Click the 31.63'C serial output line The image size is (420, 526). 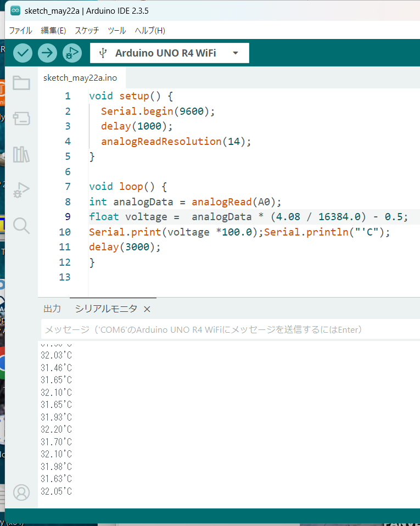pyautogui.click(x=56, y=479)
